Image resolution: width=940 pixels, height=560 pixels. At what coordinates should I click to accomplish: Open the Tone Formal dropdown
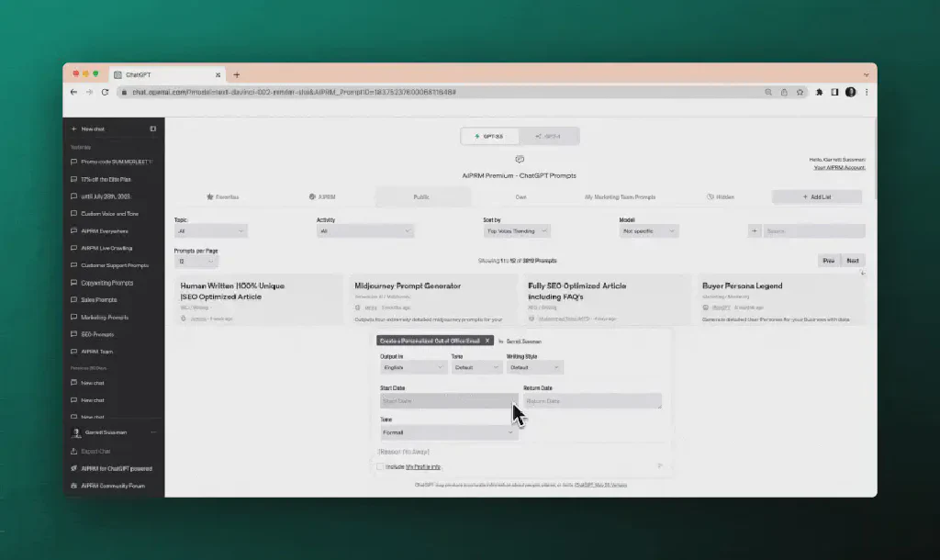448,432
